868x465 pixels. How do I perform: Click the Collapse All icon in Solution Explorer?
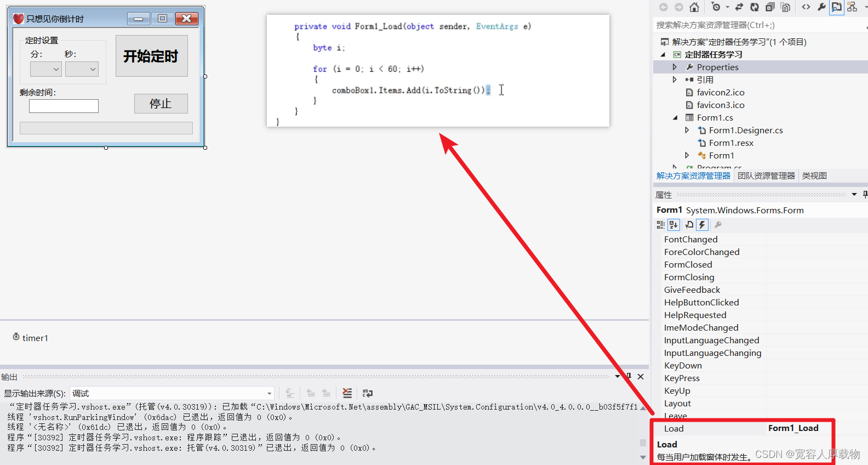coord(770,7)
